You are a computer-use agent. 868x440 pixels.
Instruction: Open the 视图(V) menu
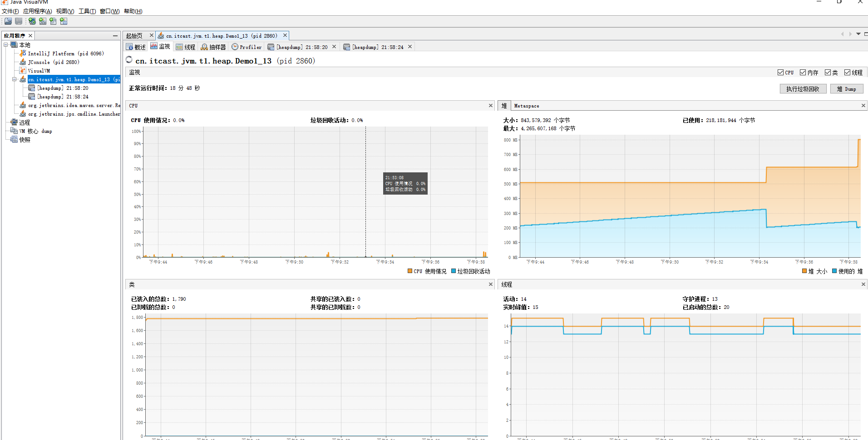point(65,11)
